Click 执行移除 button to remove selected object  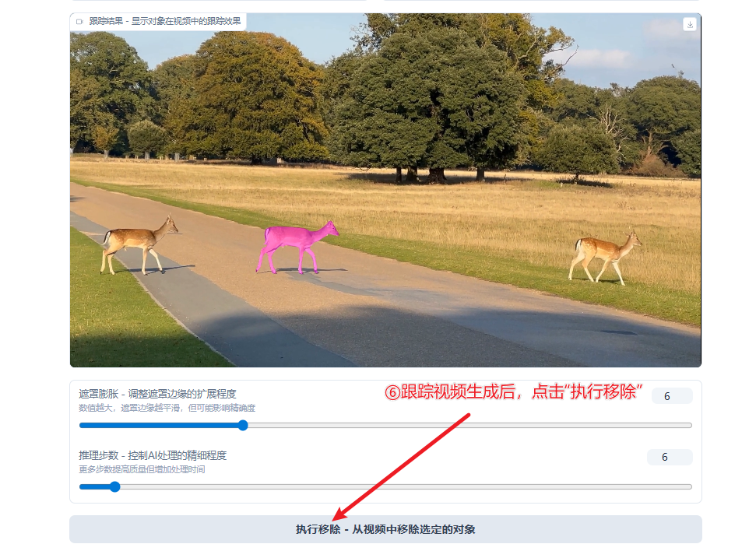click(x=385, y=529)
